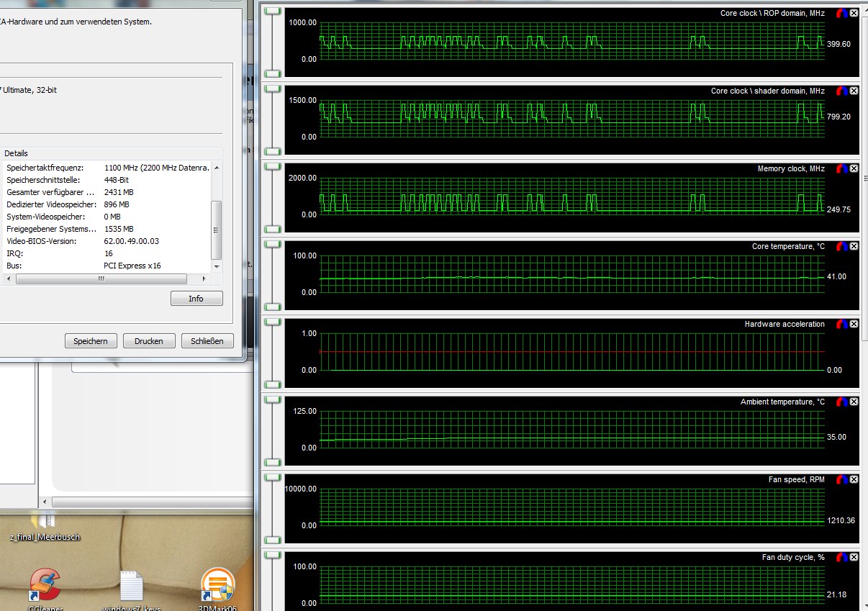Screen dimensions: 868x611
Task: Click upper limit handle of Fan duty cycle graph
Action: click(x=272, y=555)
